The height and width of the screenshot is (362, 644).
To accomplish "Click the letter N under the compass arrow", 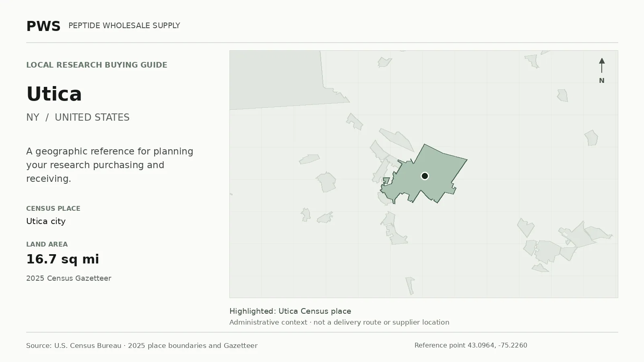I will (601, 80).
